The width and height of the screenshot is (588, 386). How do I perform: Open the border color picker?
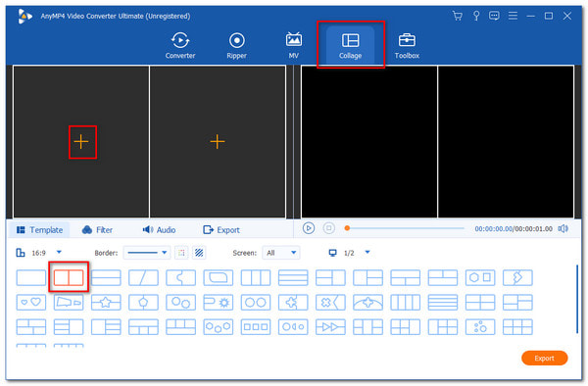181,253
